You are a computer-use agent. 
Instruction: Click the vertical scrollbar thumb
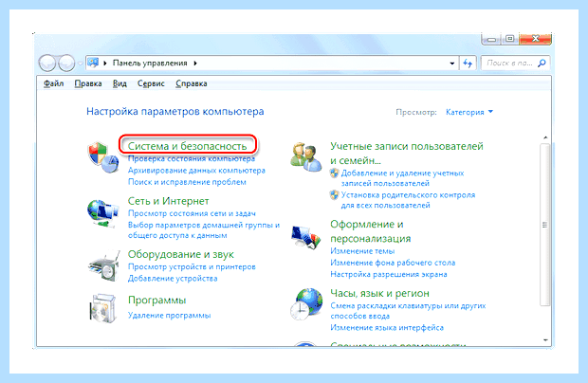tap(545, 225)
